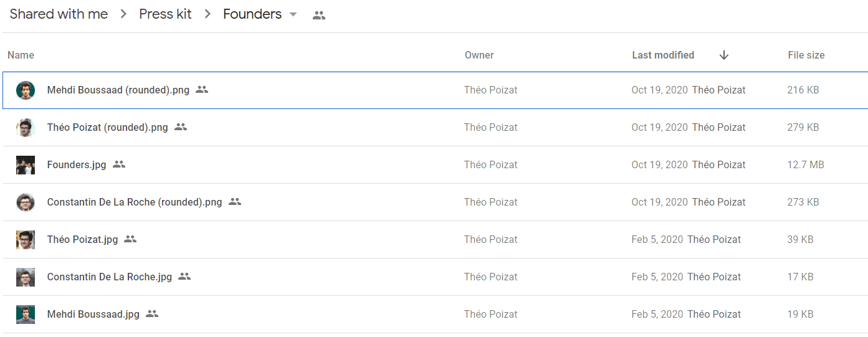The height and width of the screenshot is (337, 868).
Task: Click shared icon beside Mehdi Boussaad.jpg
Action: coord(152,314)
